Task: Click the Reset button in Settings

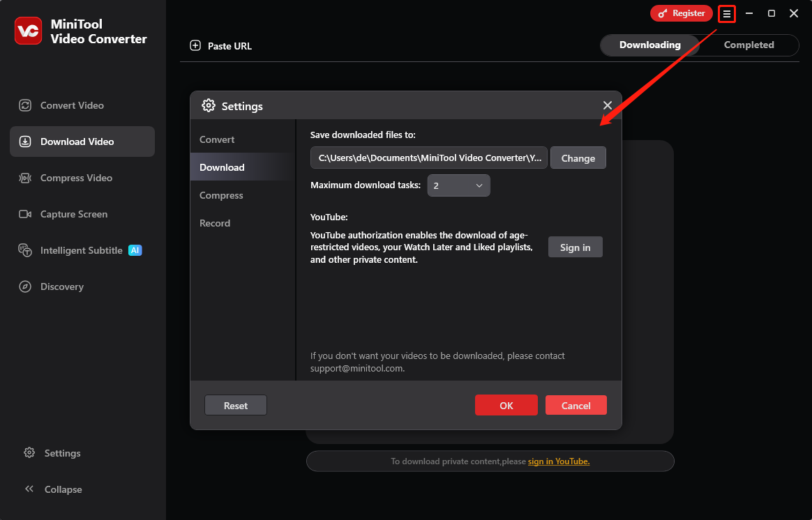Action: pyautogui.click(x=236, y=406)
